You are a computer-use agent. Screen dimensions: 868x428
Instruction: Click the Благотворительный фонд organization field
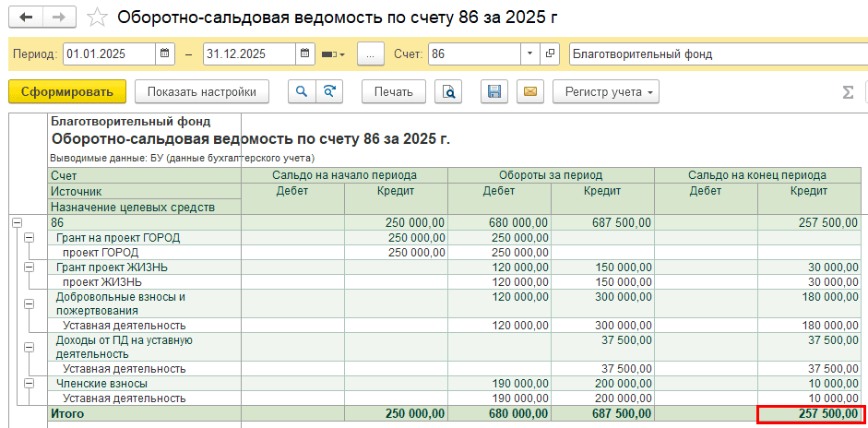click(x=716, y=54)
